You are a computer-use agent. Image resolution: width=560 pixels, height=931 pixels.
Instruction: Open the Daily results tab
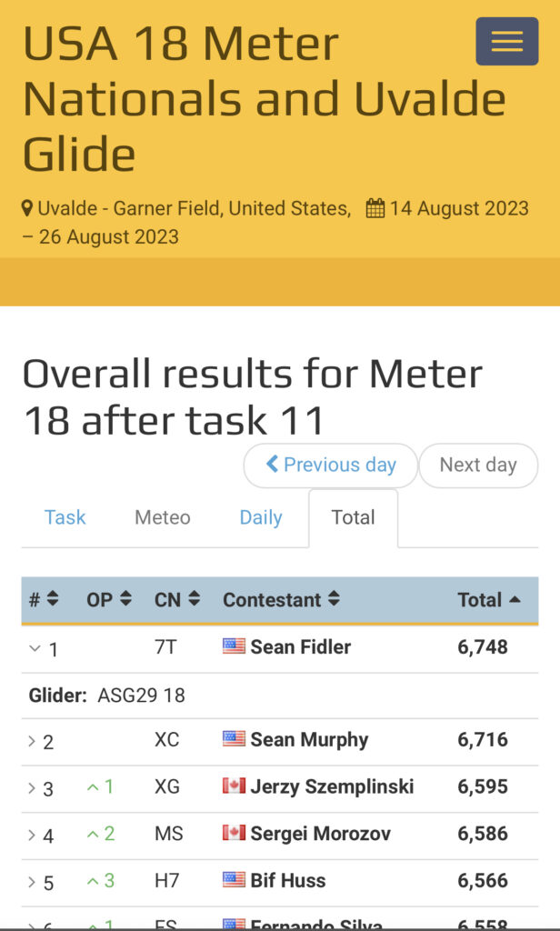tap(260, 517)
